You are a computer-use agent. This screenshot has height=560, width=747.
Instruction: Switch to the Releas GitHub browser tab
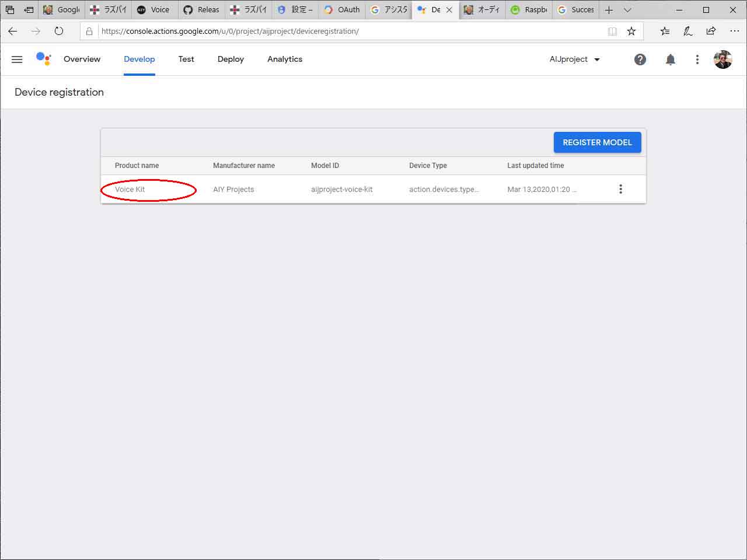pyautogui.click(x=201, y=10)
